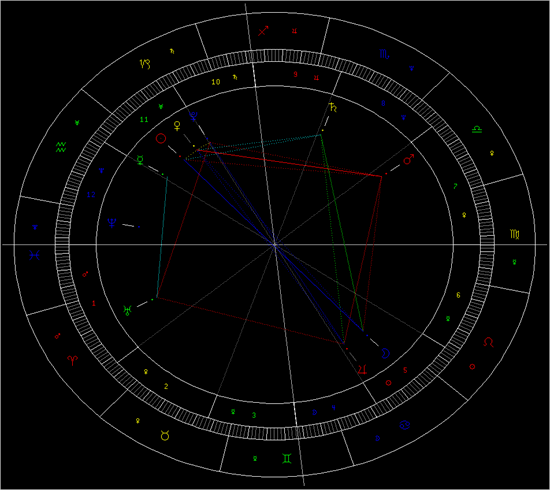The width and height of the screenshot is (550, 490).
Task: Click the red Sagittarius zodiac glyph
Action: (263, 31)
